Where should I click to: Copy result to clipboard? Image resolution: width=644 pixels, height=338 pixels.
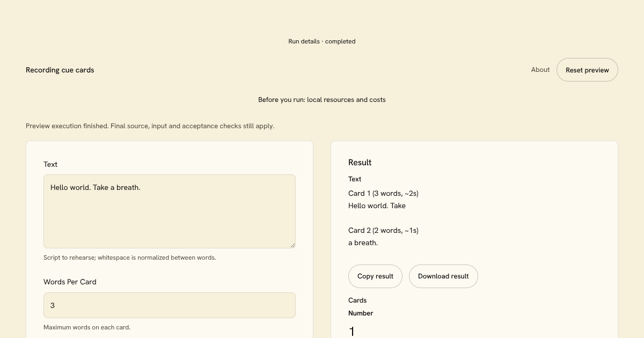(x=375, y=276)
